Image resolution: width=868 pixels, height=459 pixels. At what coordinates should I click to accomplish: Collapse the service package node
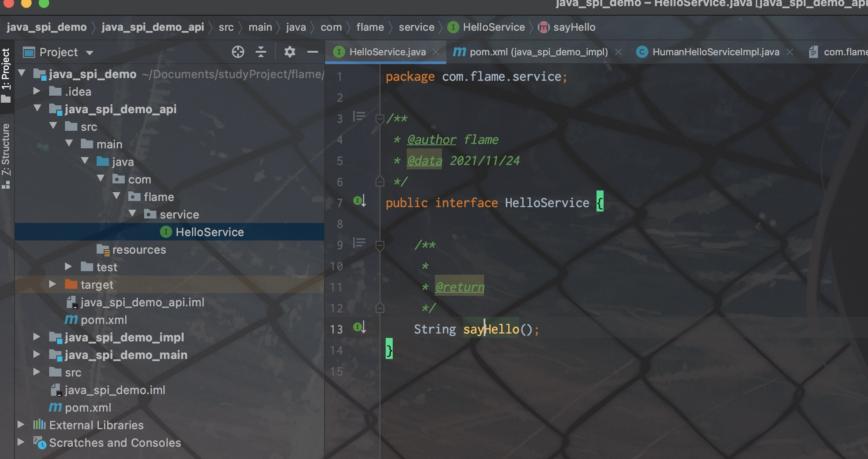pyautogui.click(x=132, y=214)
